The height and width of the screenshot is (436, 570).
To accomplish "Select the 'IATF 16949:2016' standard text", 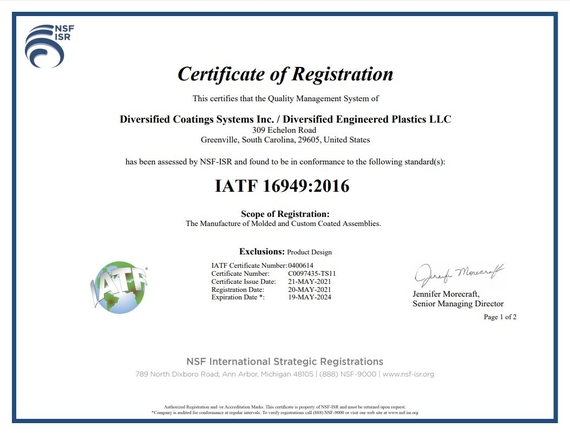I will pos(282,186).
